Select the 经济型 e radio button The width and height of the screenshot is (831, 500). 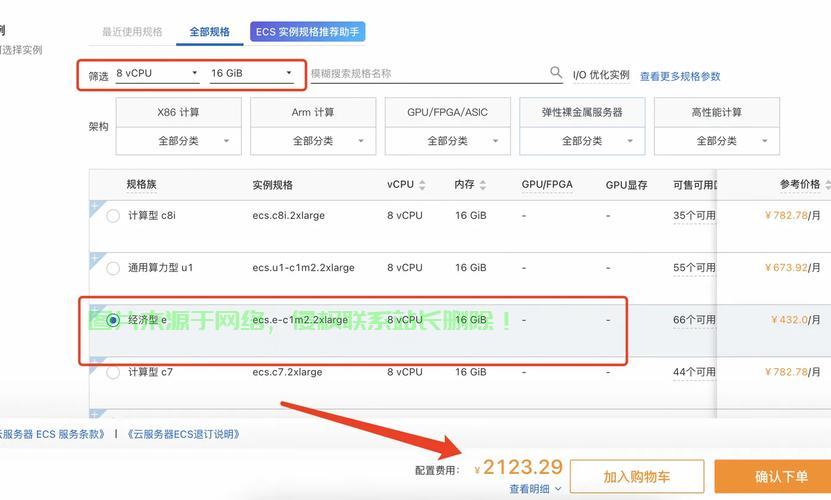[113, 320]
